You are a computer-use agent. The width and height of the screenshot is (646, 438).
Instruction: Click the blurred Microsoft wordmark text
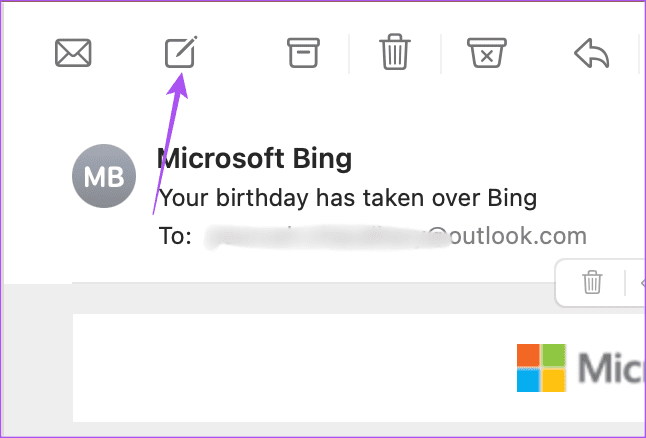point(611,368)
